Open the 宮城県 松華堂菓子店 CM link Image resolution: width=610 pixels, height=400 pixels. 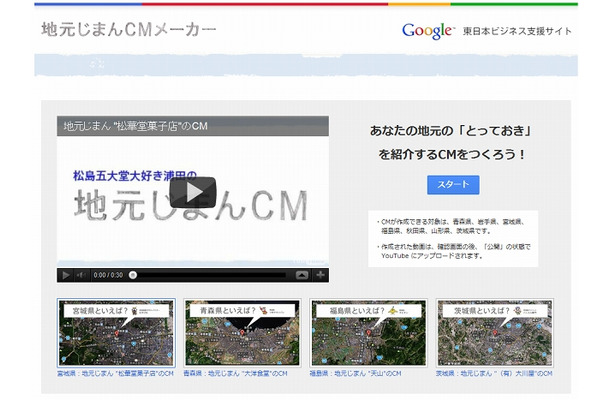pyautogui.click(x=115, y=374)
